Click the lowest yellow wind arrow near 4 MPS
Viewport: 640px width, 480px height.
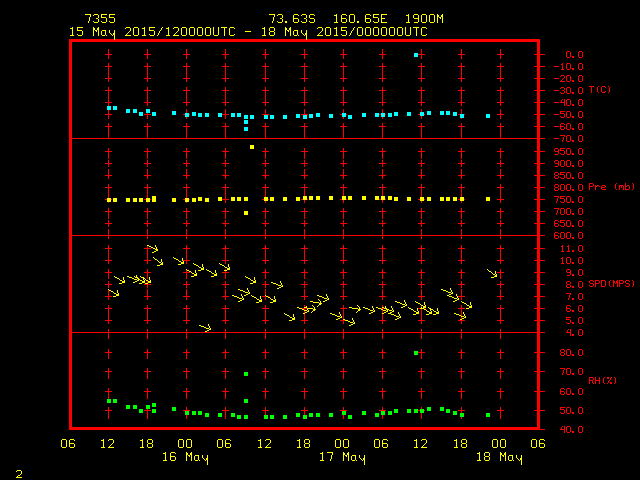[205, 327]
